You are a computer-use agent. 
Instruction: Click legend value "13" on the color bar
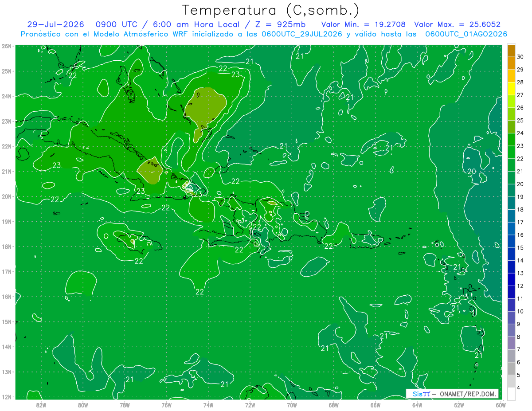(x=520, y=273)
